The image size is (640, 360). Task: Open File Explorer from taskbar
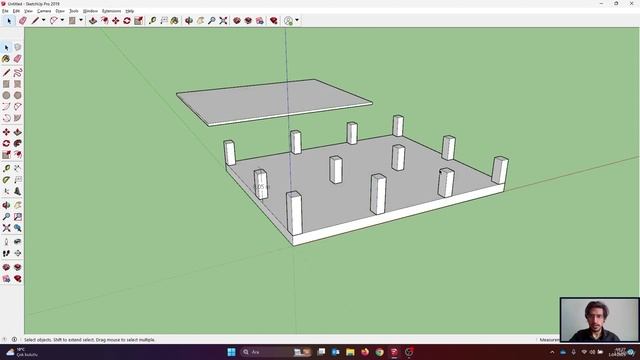(x=350, y=352)
